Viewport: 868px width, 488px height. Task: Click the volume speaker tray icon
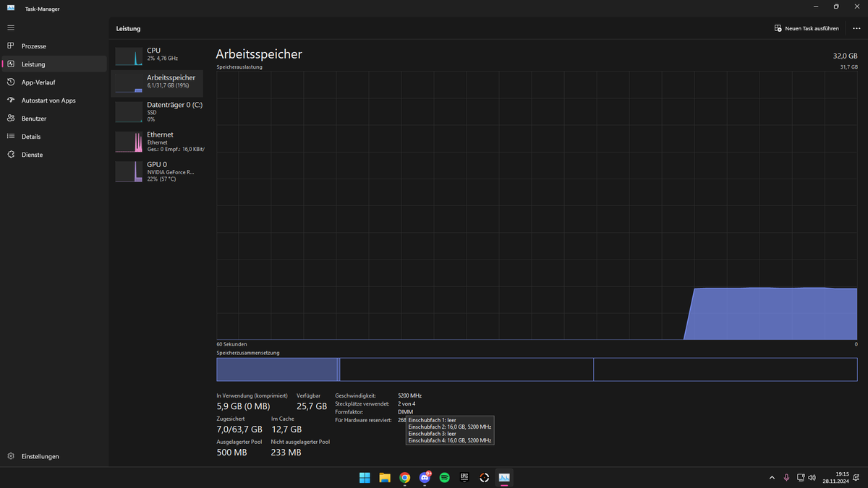(812, 478)
